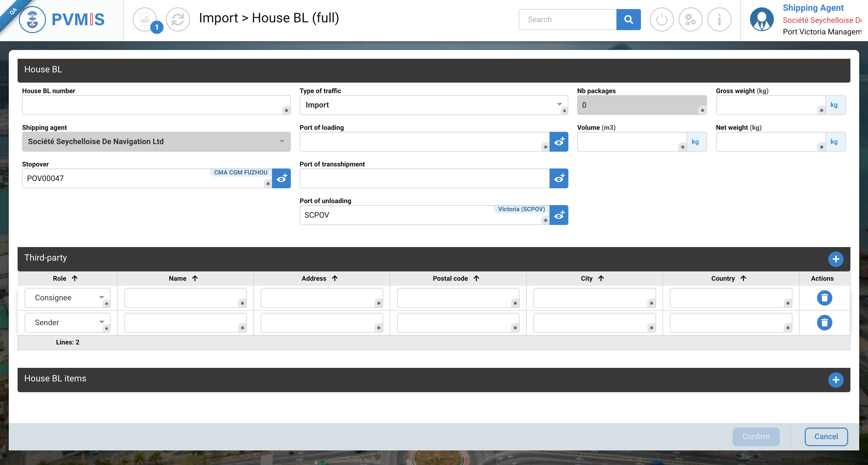Open the Sender role dropdown
The height and width of the screenshot is (465, 868).
(67, 322)
